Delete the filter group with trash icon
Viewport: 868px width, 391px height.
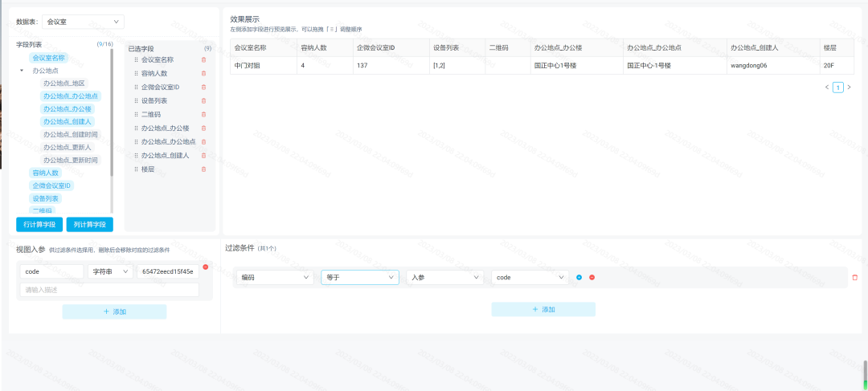click(854, 278)
